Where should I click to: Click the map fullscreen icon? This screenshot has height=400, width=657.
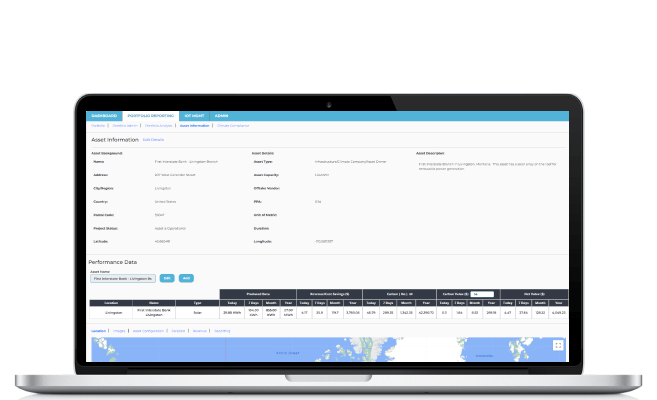pos(557,346)
